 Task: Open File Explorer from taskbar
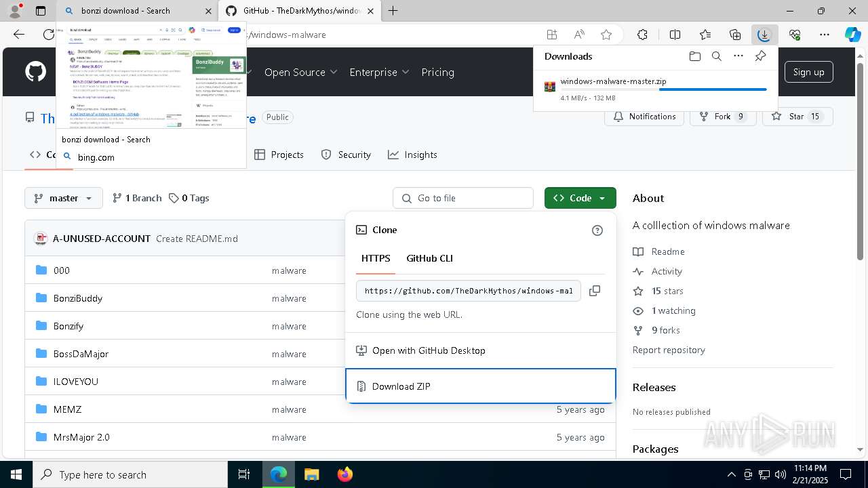tap(312, 474)
